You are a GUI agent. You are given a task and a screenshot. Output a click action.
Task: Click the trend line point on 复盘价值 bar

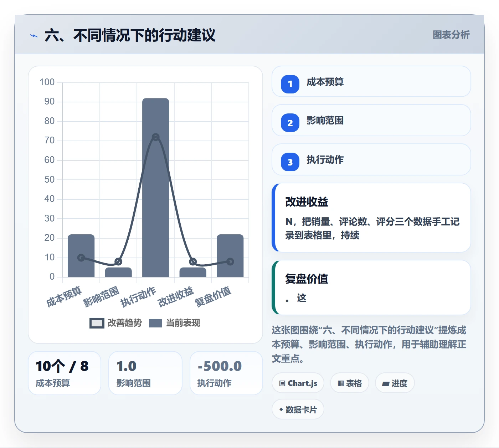[x=230, y=261]
